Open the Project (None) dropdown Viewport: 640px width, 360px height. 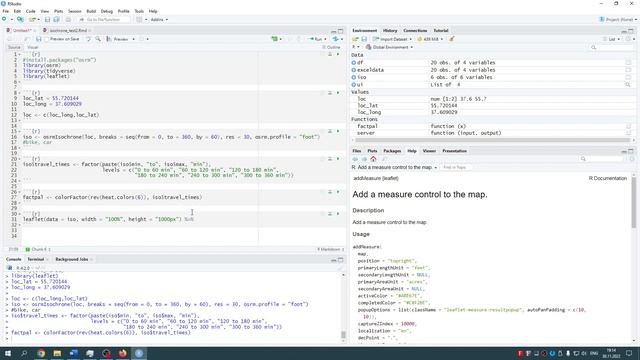(x=618, y=19)
